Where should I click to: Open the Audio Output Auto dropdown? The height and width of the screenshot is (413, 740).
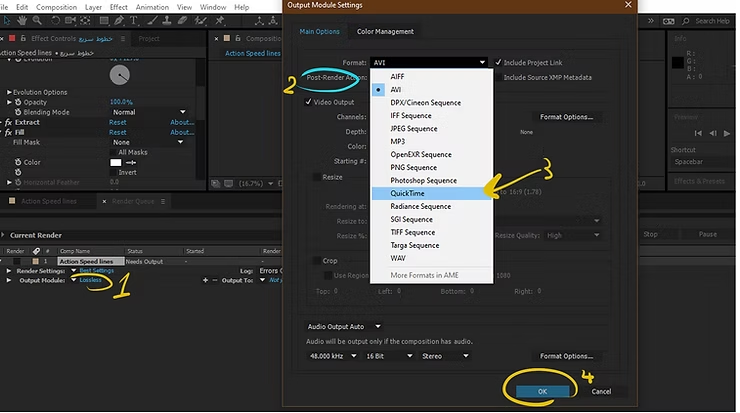(343, 326)
